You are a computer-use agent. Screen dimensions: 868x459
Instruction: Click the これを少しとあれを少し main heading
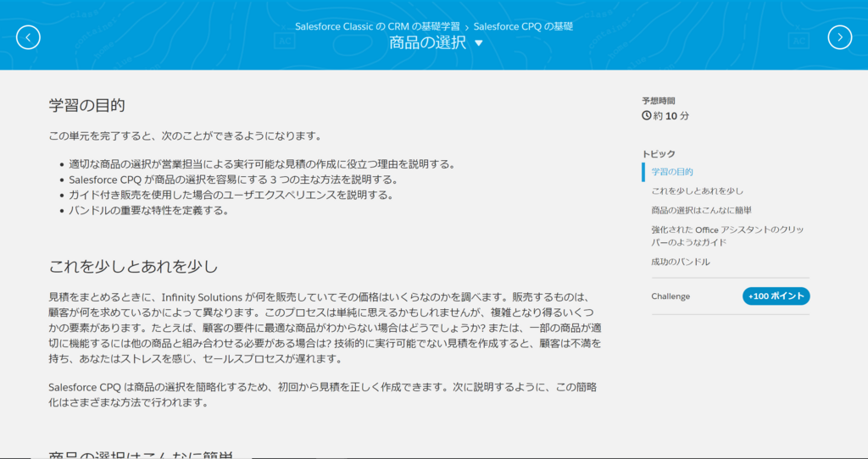pyautogui.click(x=133, y=267)
